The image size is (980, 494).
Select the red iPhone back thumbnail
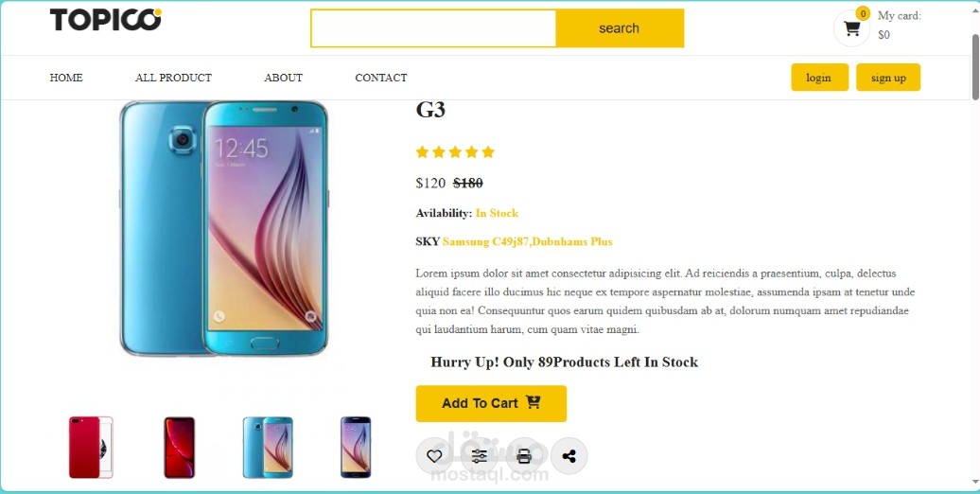91,447
